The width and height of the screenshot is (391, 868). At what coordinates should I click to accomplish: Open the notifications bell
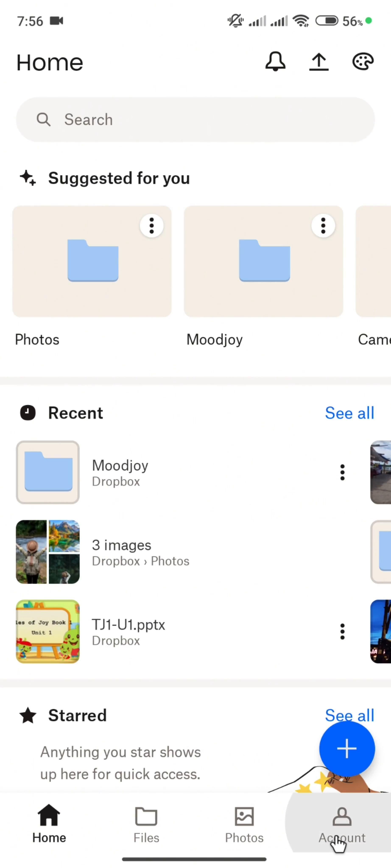pyautogui.click(x=275, y=62)
